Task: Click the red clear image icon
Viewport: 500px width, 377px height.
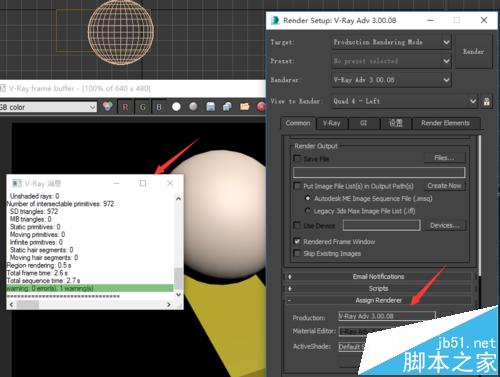Action: coord(261,107)
